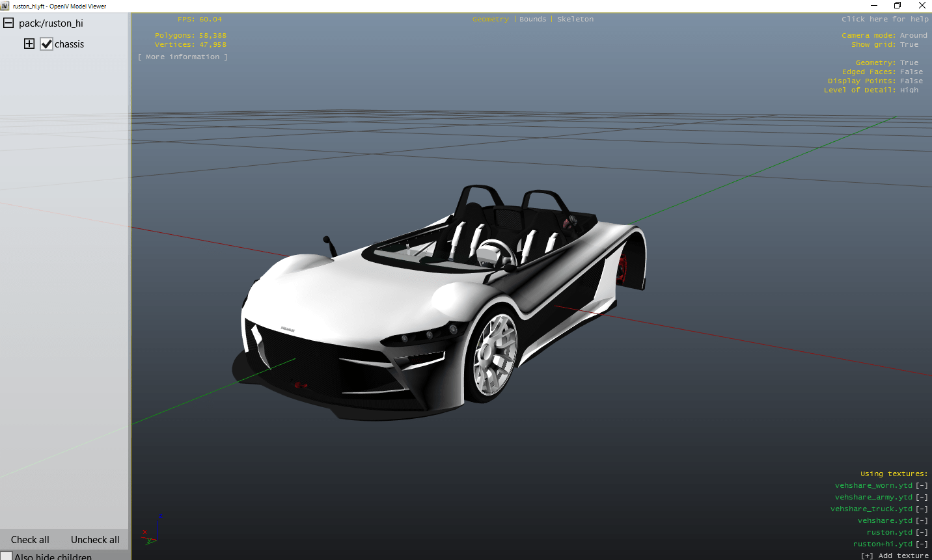Click [-] next to ruston+hi.ytd
This screenshot has width=932, height=560.
coord(922,544)
